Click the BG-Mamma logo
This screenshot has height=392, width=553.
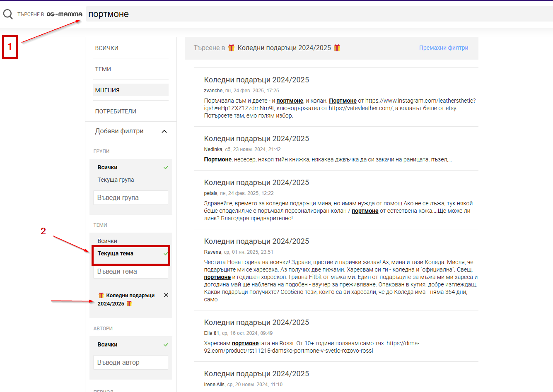coord(64,14)
